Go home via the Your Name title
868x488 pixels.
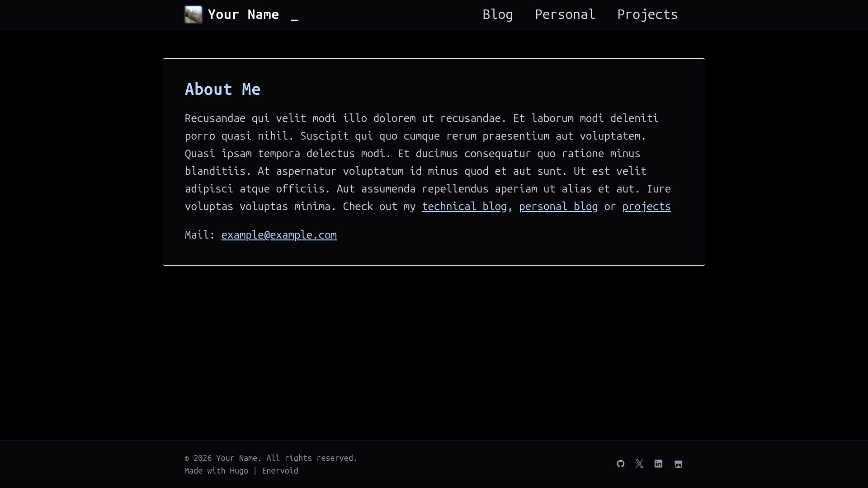(x=243, y=14)
